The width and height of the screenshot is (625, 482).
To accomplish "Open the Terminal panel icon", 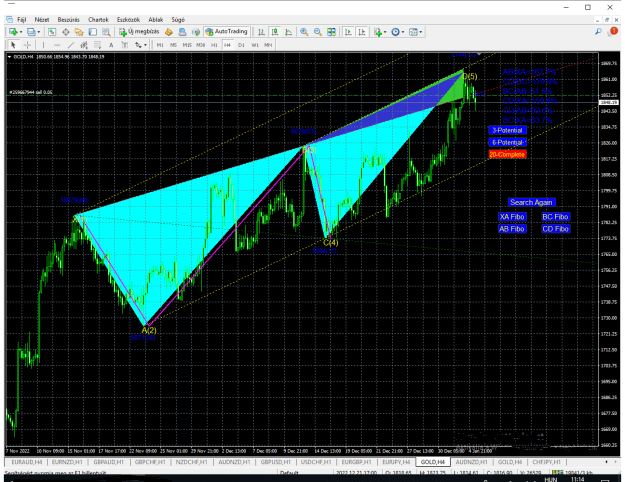I will pyautogui.click(x=92, y=32).
